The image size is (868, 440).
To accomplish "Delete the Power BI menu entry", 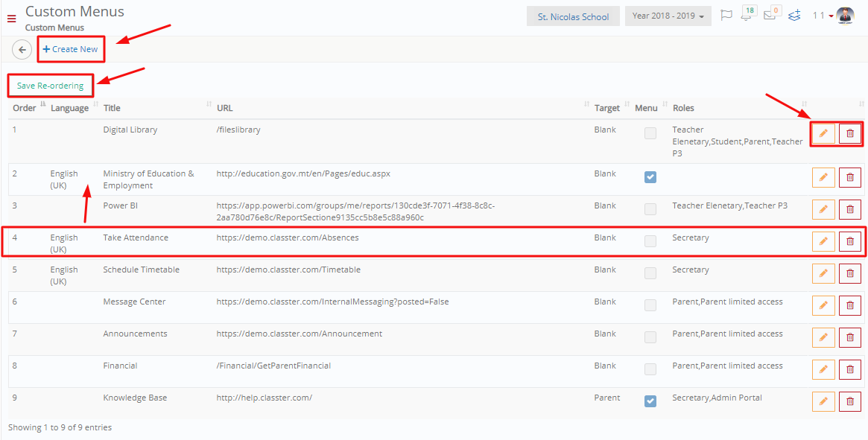I will coord(849,209).
